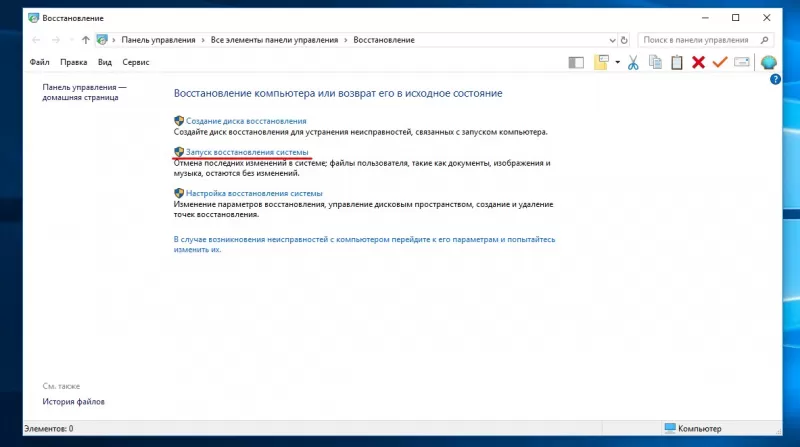Click Элементов: 0 status text
This screenshot has height=447, width=800.
click(x=48, y=429)
